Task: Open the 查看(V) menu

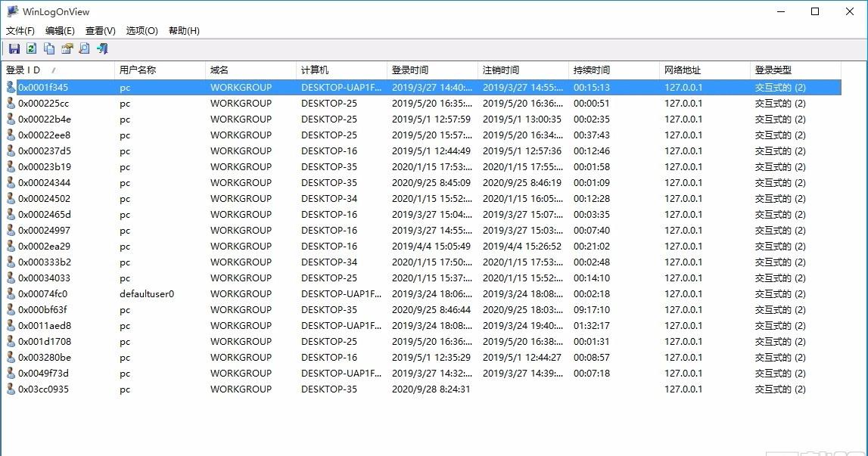Action: pos(100,30)
